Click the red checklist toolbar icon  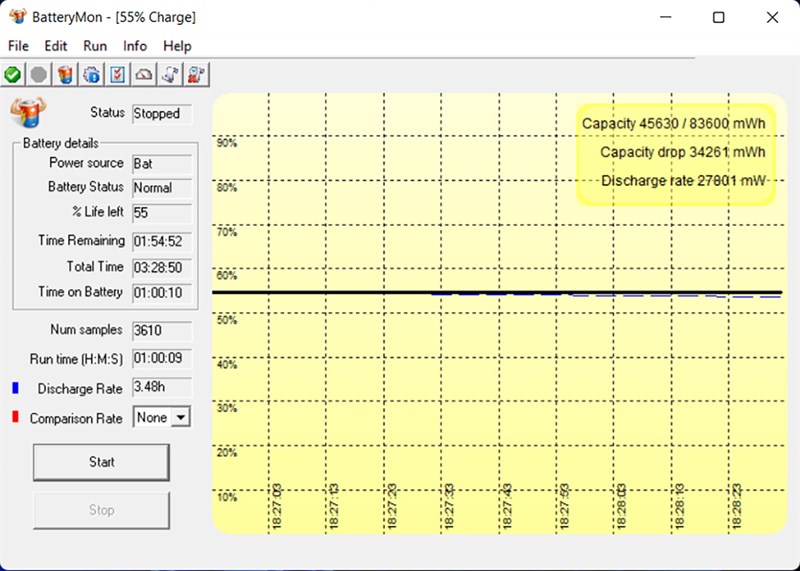click(118, 75)
